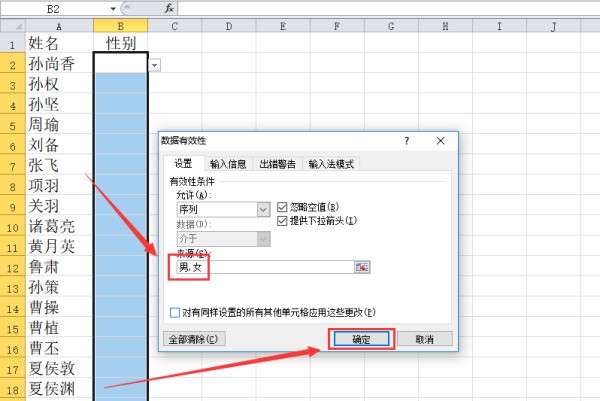This screenshot has width=600, height=401.
Task: Select column A header
Action: click(x=59, y=26)
